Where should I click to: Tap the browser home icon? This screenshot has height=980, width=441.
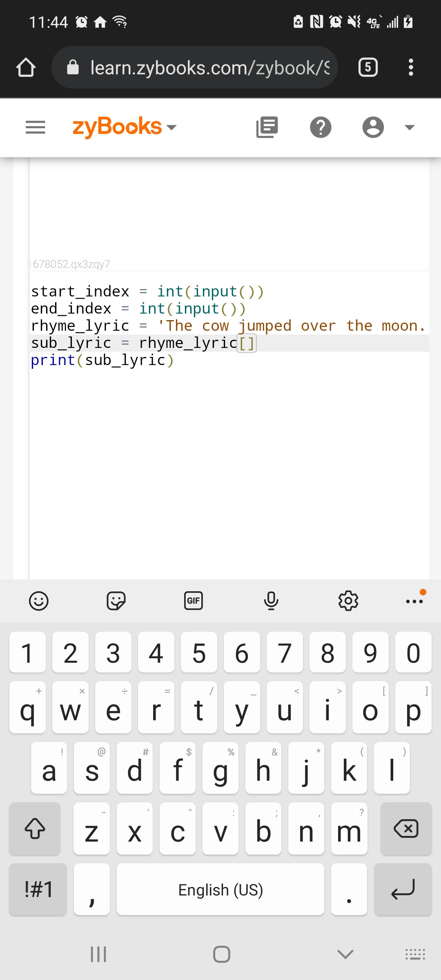[26, 67]
